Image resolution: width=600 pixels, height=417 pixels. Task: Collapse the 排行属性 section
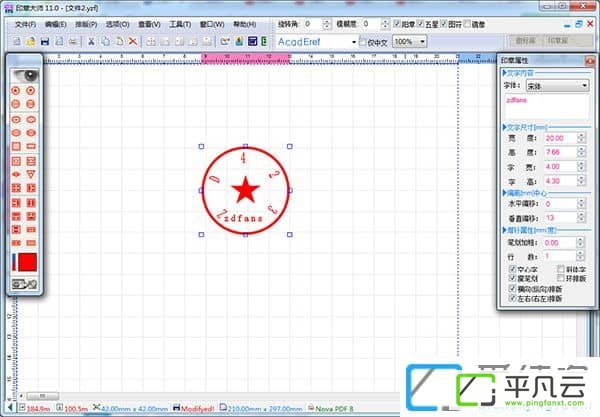pos(504,230)
